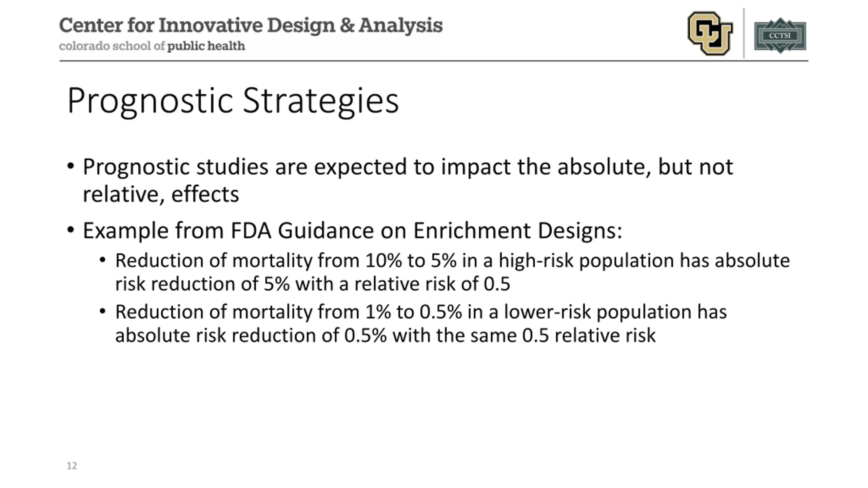Click the horizontal divider line under header
868x488 pixels.
[x=434, y=61]
